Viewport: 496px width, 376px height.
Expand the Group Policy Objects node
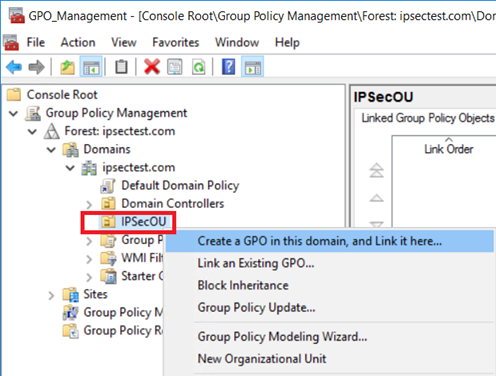89,241
